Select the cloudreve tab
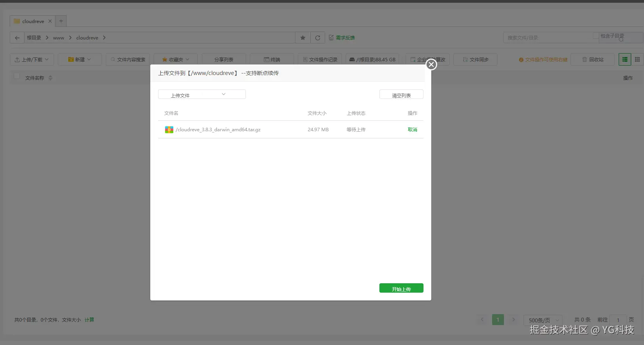644x345 pixels. tap(33, 21)
